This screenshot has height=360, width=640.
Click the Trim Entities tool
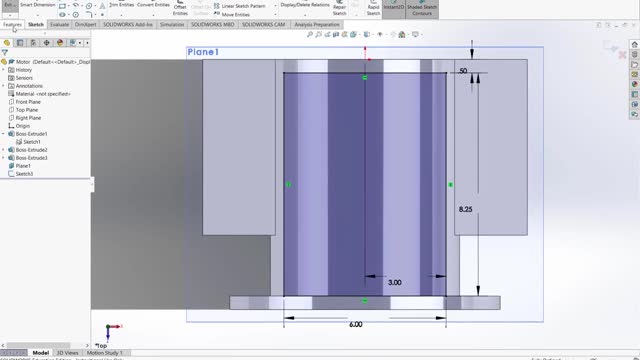[121, 4]
